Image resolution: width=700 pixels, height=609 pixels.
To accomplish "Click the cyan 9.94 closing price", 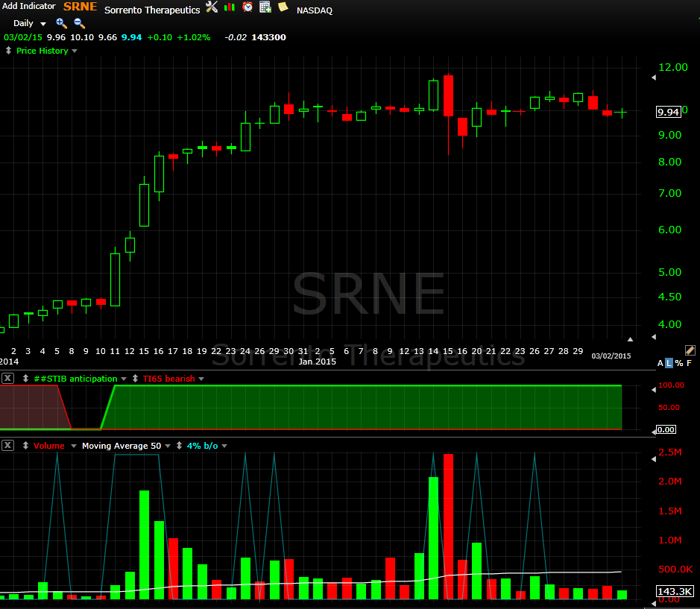I will pyautogui.click(x=132, y=37).
